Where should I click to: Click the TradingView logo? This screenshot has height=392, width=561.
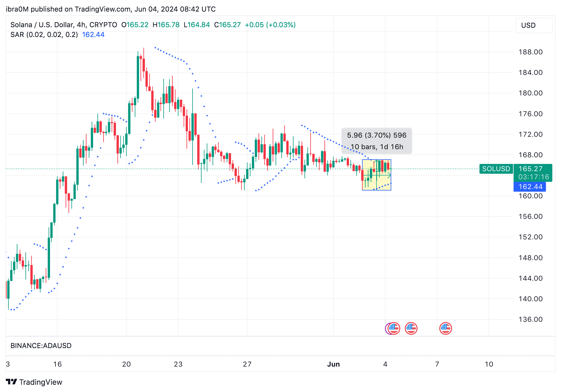[34, 382]
